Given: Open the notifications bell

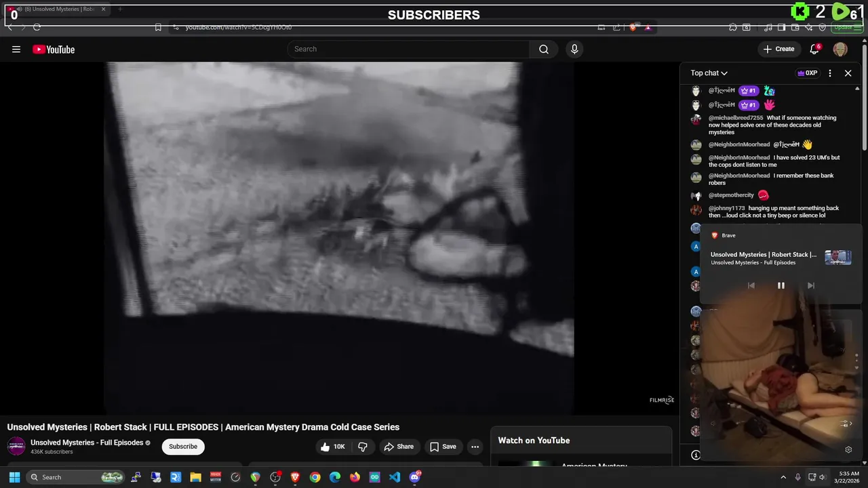Looking at the screenshot, I should (815, 49).
